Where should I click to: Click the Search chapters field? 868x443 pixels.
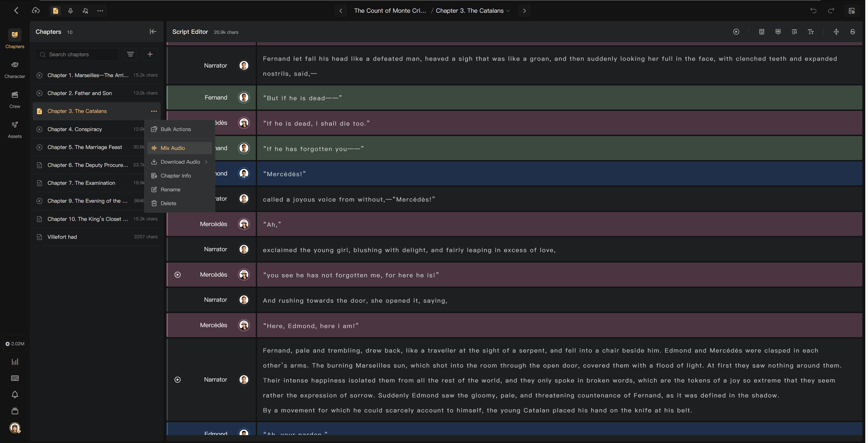[77, 54]
